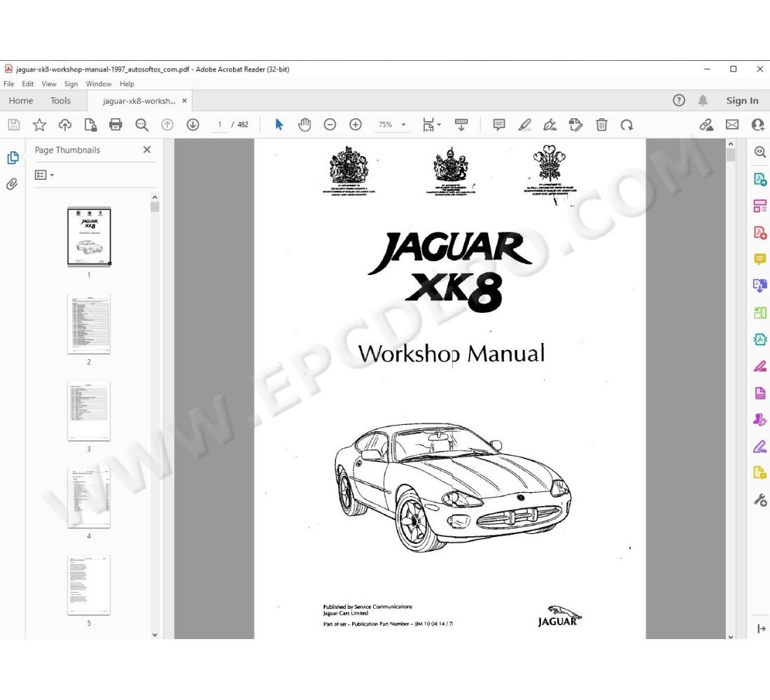
Task: Click the Print file icon
Action: 115,125
